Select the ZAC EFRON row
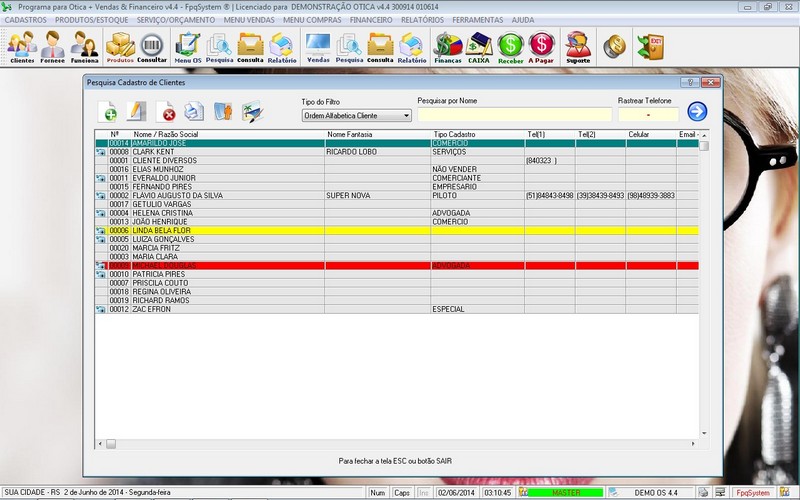Image resolution: width=800 pixels, height=500 pixels. coord(397,309)
